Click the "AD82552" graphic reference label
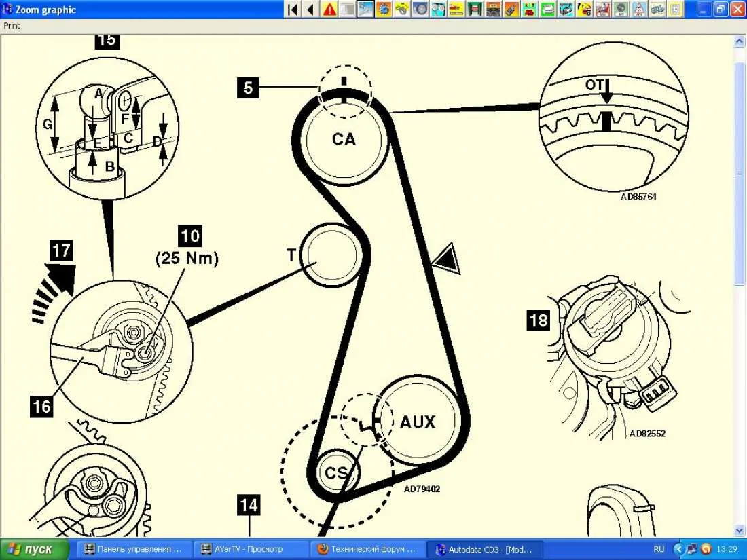 pyautogui.click(x=647, y=433)
